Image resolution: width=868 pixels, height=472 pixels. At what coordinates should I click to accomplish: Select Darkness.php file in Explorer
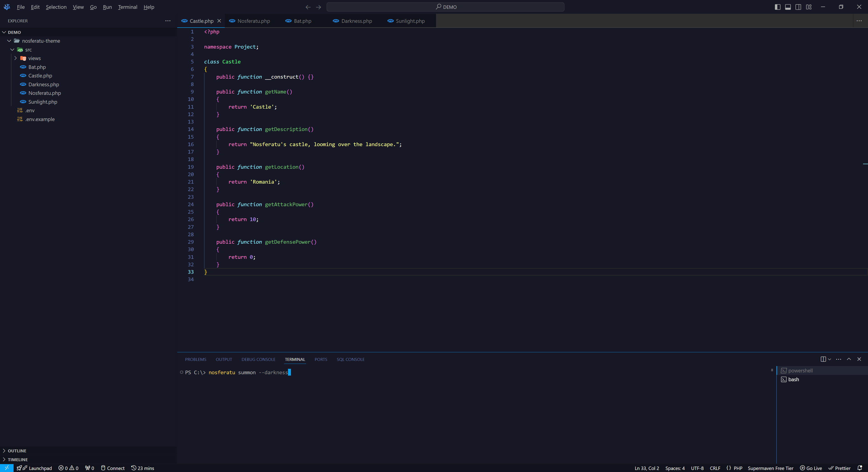tap(44, 84)
